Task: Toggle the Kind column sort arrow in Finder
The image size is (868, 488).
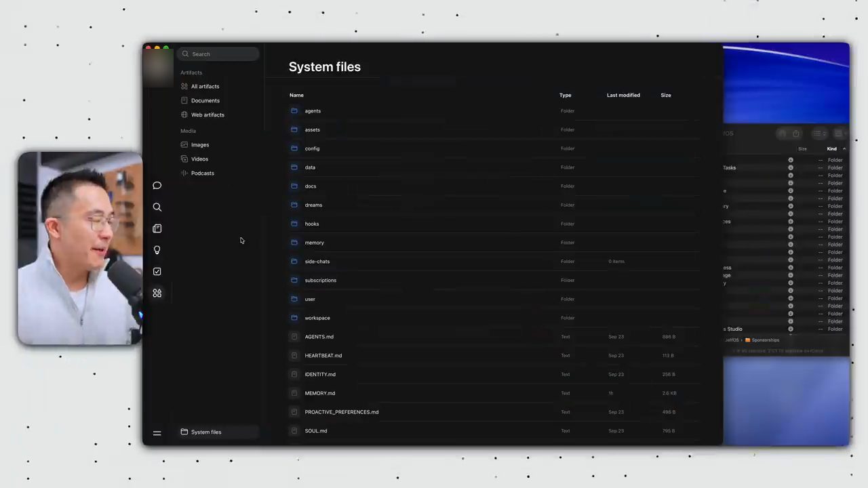Action: [x=844, y=148]
